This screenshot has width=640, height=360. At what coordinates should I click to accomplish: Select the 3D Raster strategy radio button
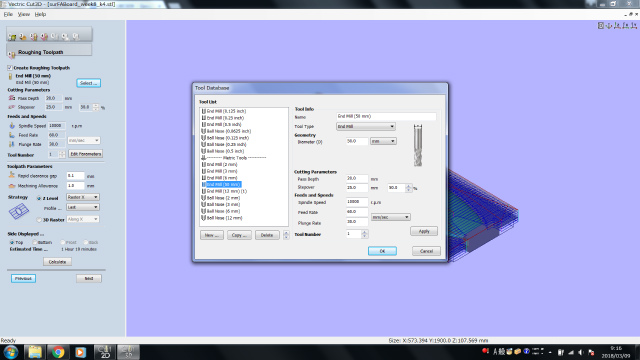[x=39, y=220]
